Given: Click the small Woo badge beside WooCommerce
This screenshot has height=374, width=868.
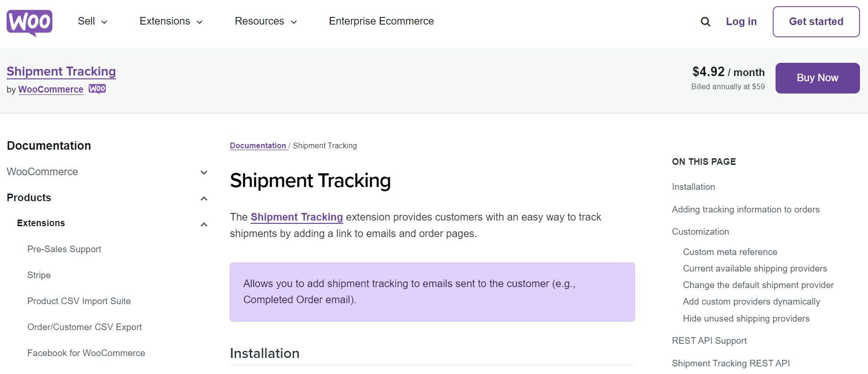Looking at the screenshot, I should coord(97,89).
